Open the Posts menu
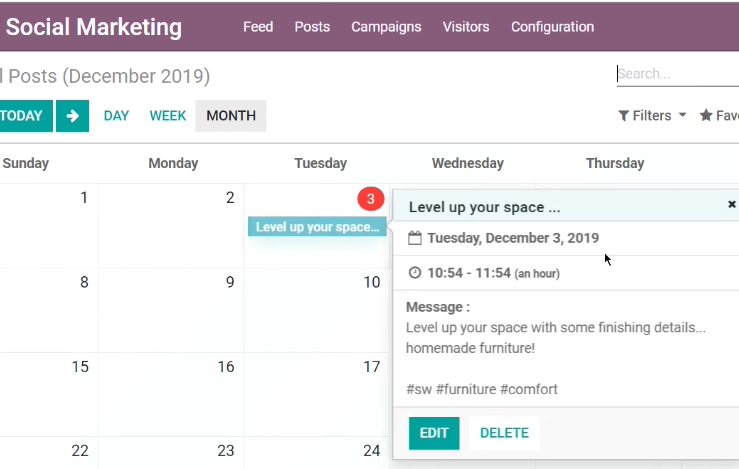Screen dimensions: 739x469 [312, 27]
